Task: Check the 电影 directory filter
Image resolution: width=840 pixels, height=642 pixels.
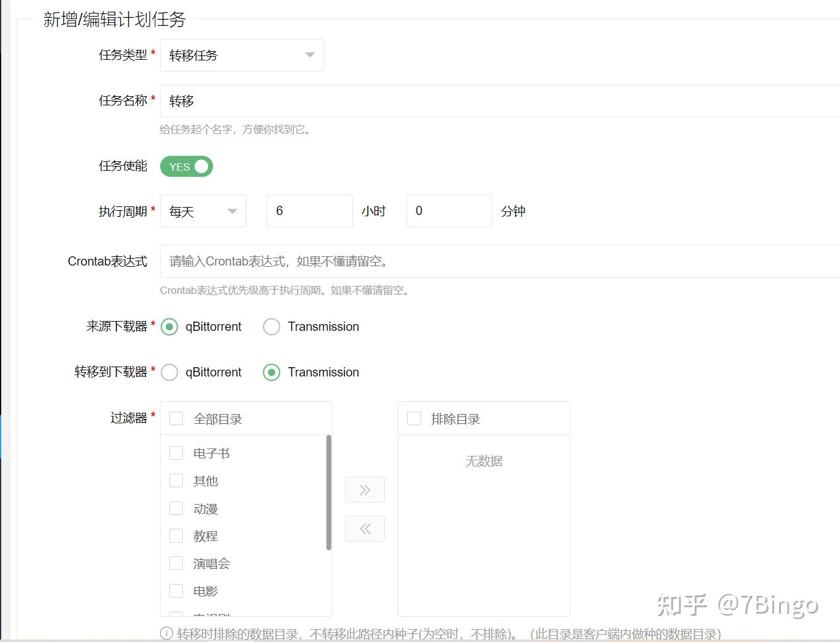Action: [x=176, y=590]
